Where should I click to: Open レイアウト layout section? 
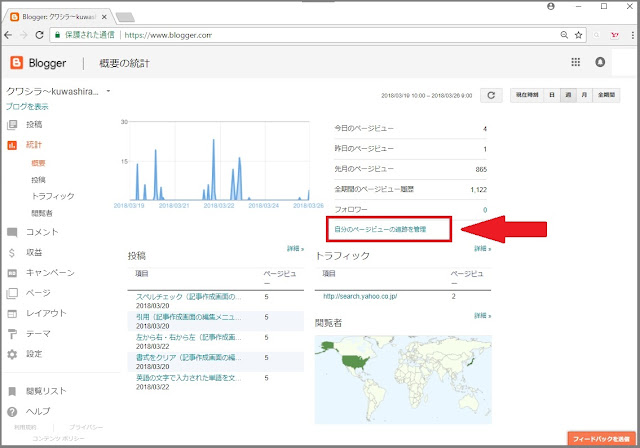[x=46, y=313]
